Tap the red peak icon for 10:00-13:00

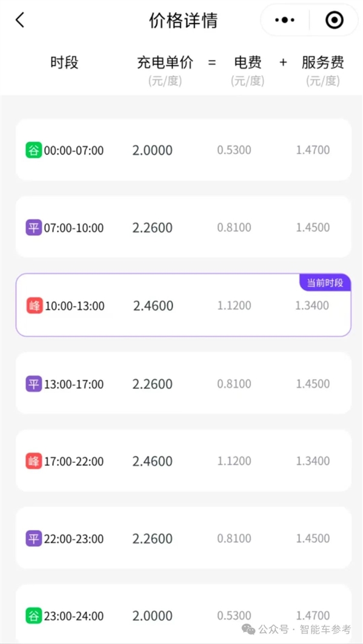click(34, 306)
